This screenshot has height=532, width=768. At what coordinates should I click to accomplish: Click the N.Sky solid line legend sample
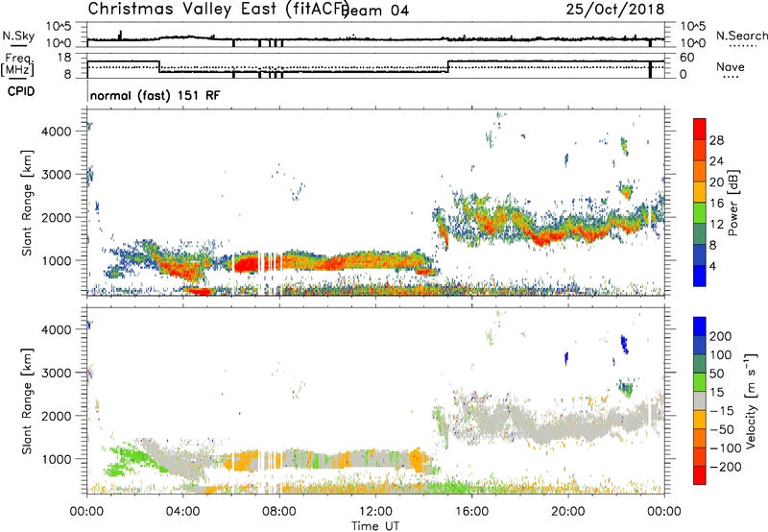coord(18,45)
